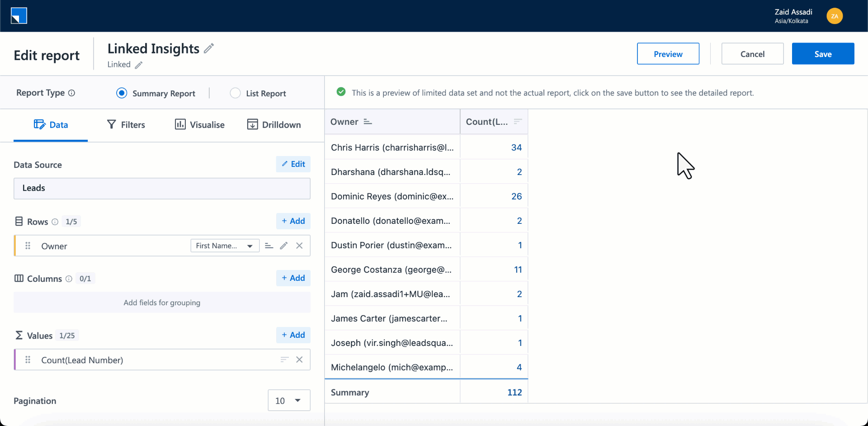Save the report
The width and height of the screenshot is (868, 426).
click(x=823, y=53)
